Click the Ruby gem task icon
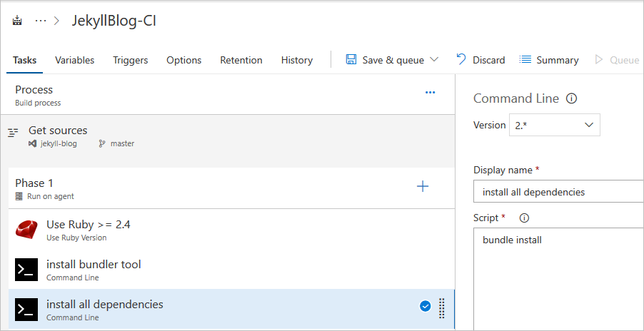 point(26,230)
